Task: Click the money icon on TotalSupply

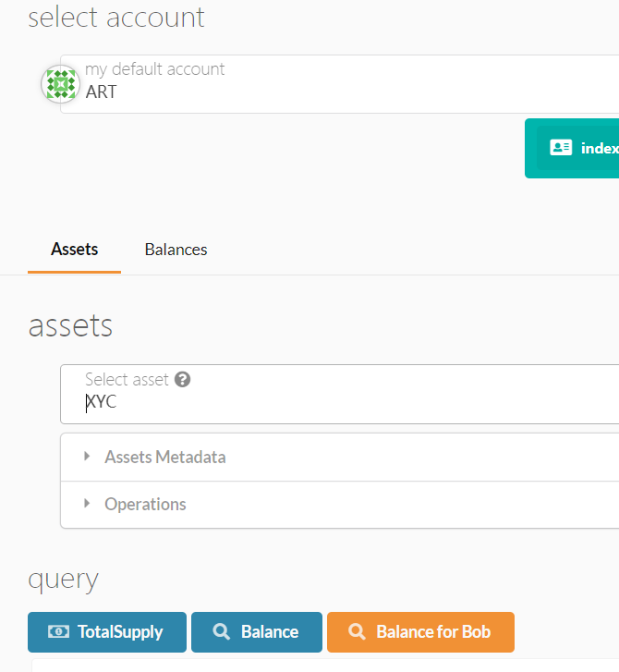Action: coord(58,632)
